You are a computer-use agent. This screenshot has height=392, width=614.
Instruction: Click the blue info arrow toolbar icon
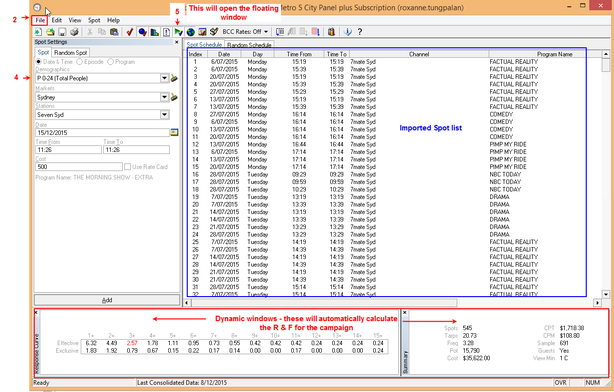click(348, 32)
